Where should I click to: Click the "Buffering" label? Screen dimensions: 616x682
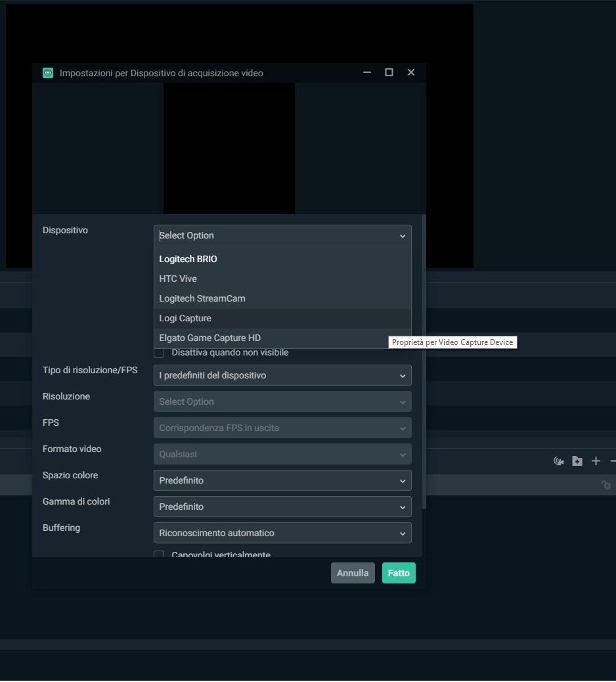point(61,528)
